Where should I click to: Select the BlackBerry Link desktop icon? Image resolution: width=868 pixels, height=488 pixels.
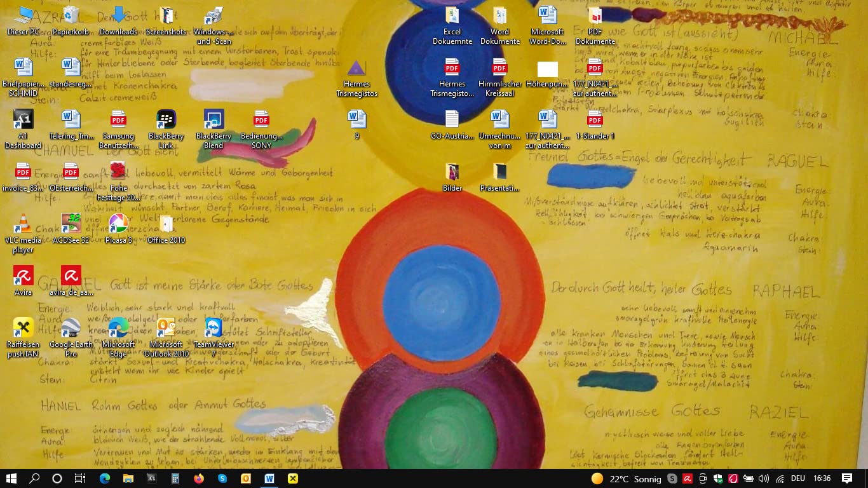(x=166, y=130)
